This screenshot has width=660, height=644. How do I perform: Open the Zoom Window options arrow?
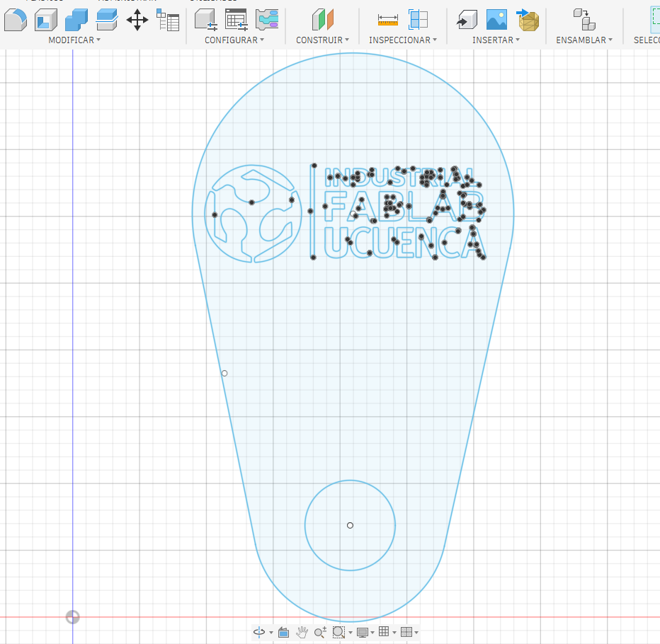[x=351, y=632]
